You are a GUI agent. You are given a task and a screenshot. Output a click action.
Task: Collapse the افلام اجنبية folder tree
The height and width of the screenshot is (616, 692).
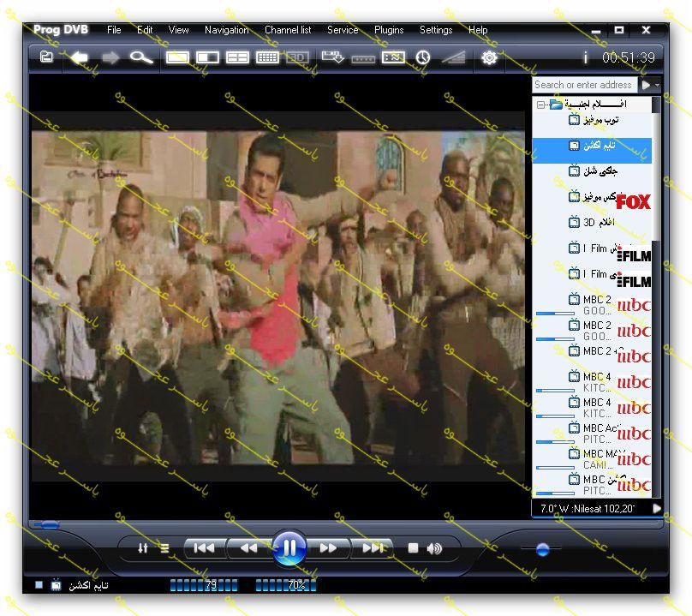pyautogui.click(x=540, y=105)
